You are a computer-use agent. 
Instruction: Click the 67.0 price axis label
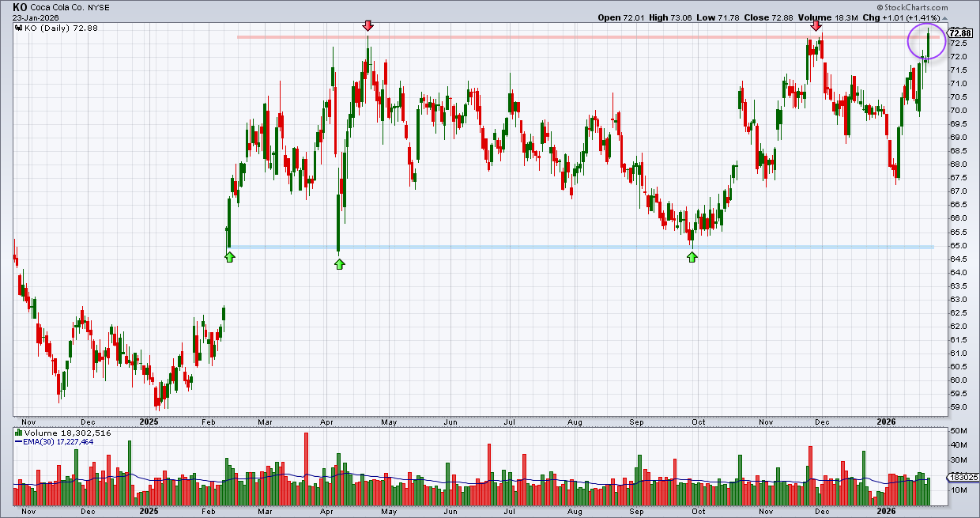tap(958, 191)
